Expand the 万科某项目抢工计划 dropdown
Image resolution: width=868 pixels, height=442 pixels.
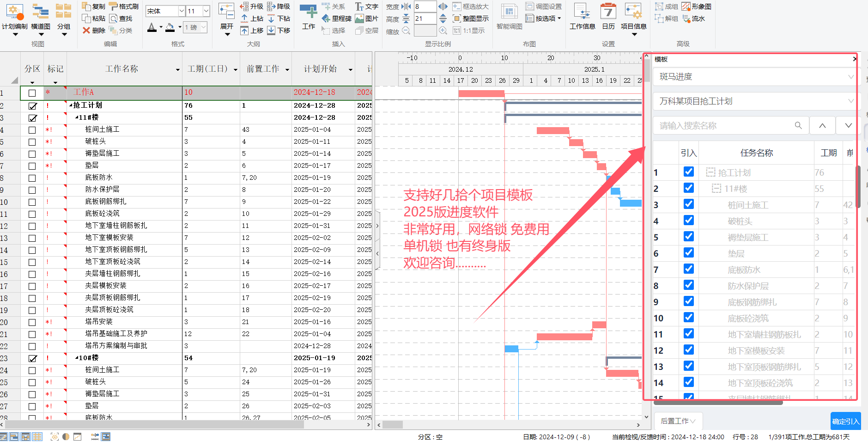[850, 101]
